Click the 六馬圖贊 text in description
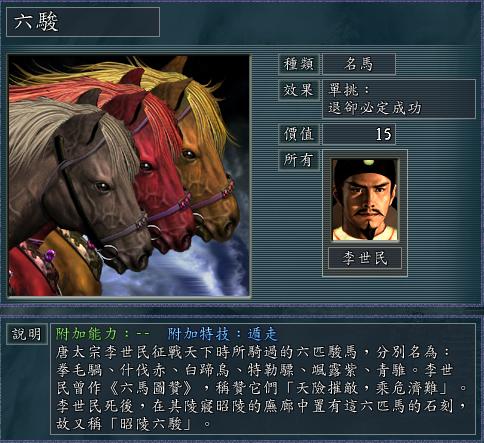 coord(151,388)
